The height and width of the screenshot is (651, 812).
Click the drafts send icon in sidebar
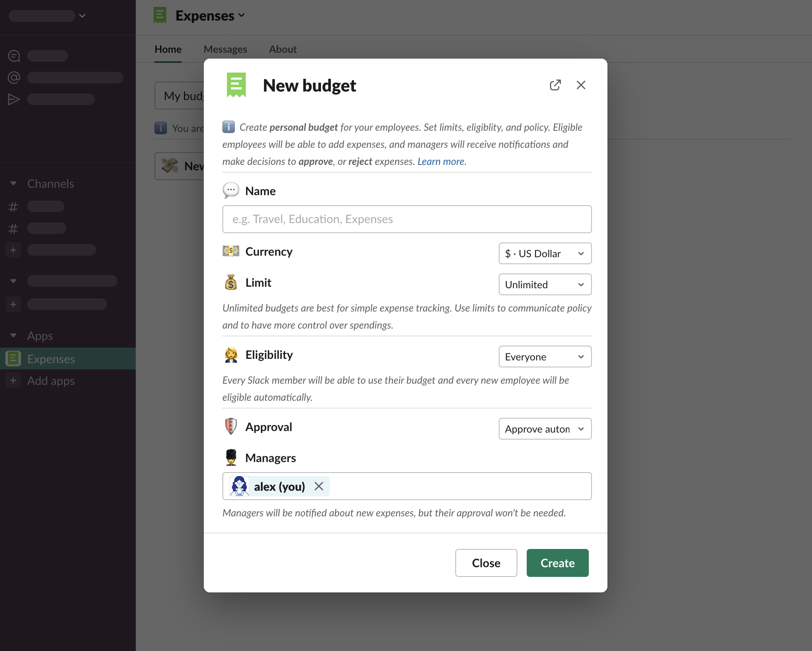tap(14, 99)
